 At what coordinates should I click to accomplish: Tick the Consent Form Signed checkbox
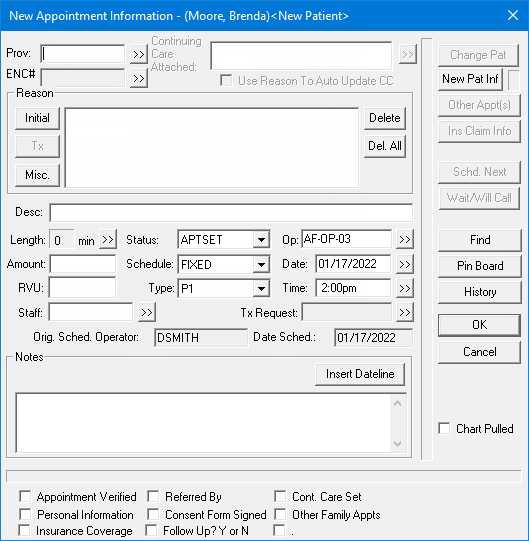point(153,514)
